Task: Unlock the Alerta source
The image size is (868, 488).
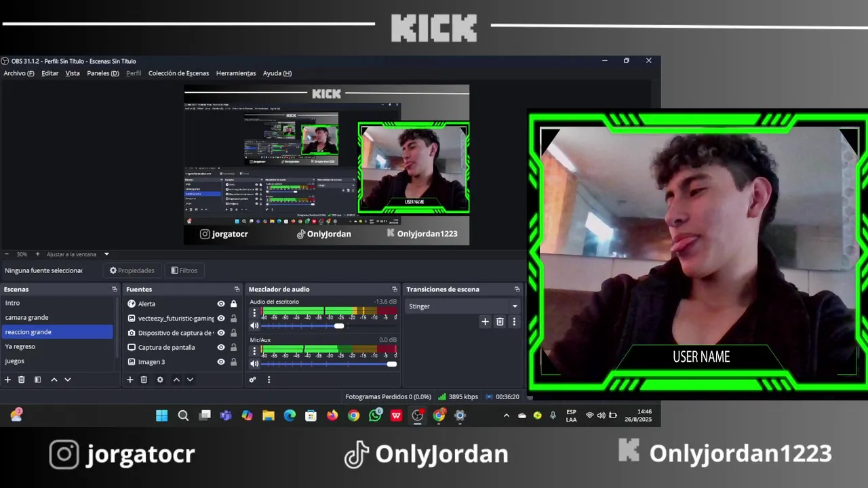Action: coord(234,304)
